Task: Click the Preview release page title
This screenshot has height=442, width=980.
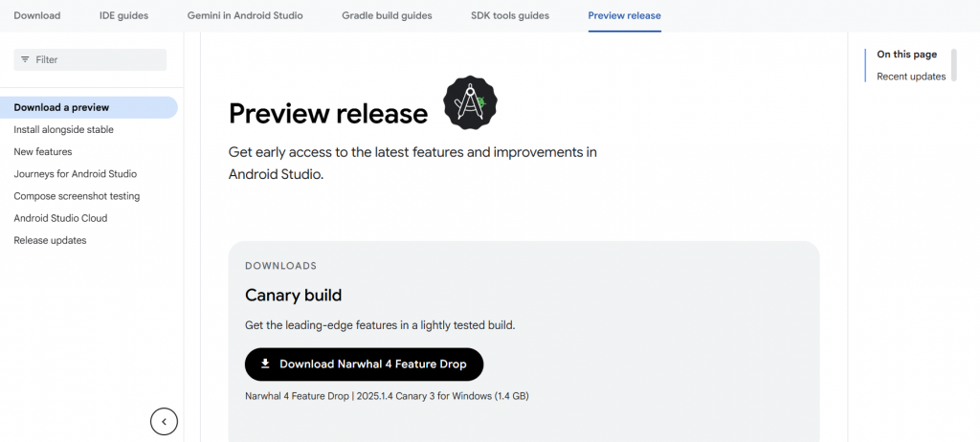Action: click(x=328, y=114)
